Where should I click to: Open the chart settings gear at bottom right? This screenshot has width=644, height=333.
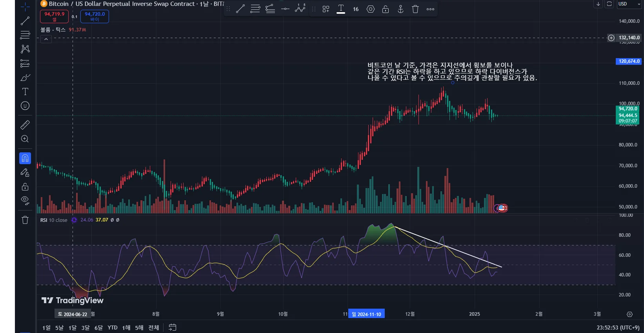[x=629, y=314]
